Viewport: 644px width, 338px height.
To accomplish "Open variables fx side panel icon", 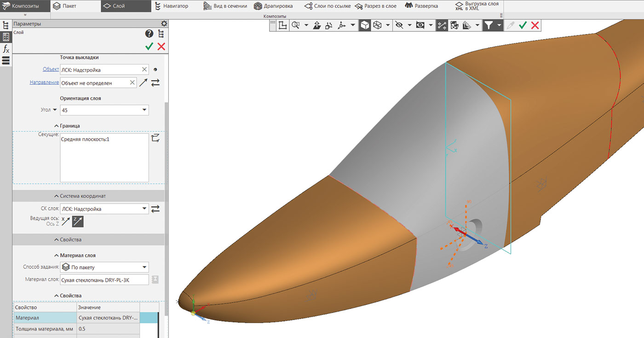I will click(x=6, y=49).
